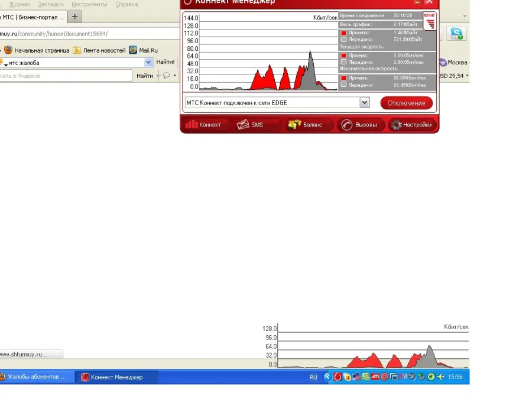Viewport: 532px width, 399px height.
Task: Click the Время соединения 00:10:28 value
Action: tap(403, 15)
